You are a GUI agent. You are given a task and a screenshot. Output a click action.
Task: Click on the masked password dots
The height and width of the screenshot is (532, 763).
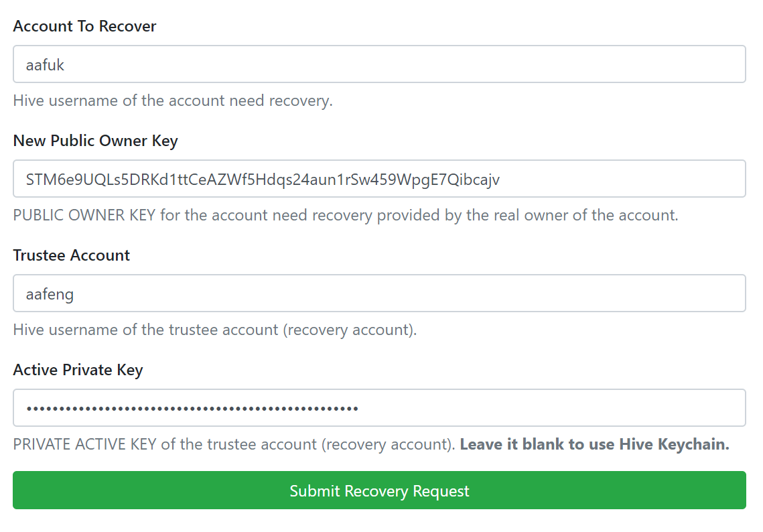tap(192, 408)
